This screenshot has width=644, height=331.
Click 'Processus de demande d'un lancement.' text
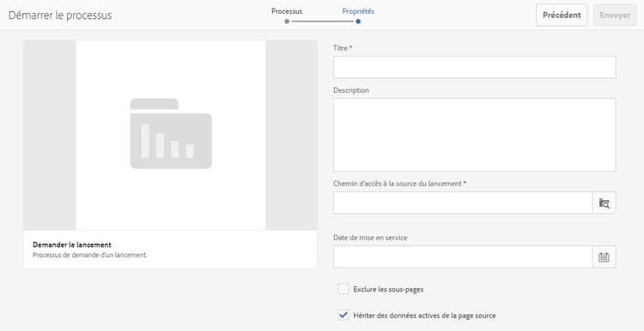click(x=90, y=255)
